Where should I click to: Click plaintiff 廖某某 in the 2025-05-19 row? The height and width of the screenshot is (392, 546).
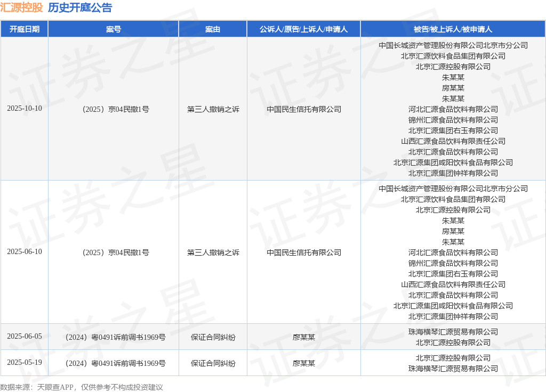point(304,363)
